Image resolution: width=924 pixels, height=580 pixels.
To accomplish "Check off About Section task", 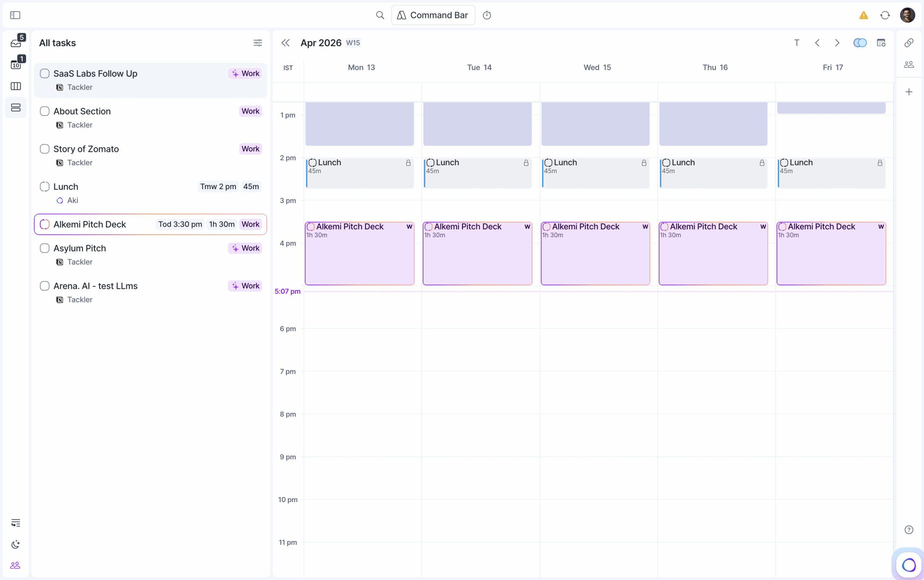I will [44, 111].
